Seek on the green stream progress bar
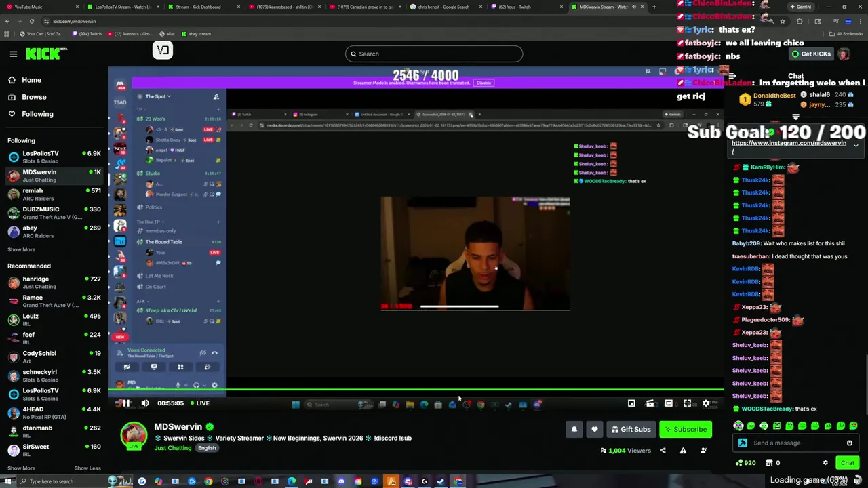This screenshot has height=488, width=868. click(x=416, y=390)
